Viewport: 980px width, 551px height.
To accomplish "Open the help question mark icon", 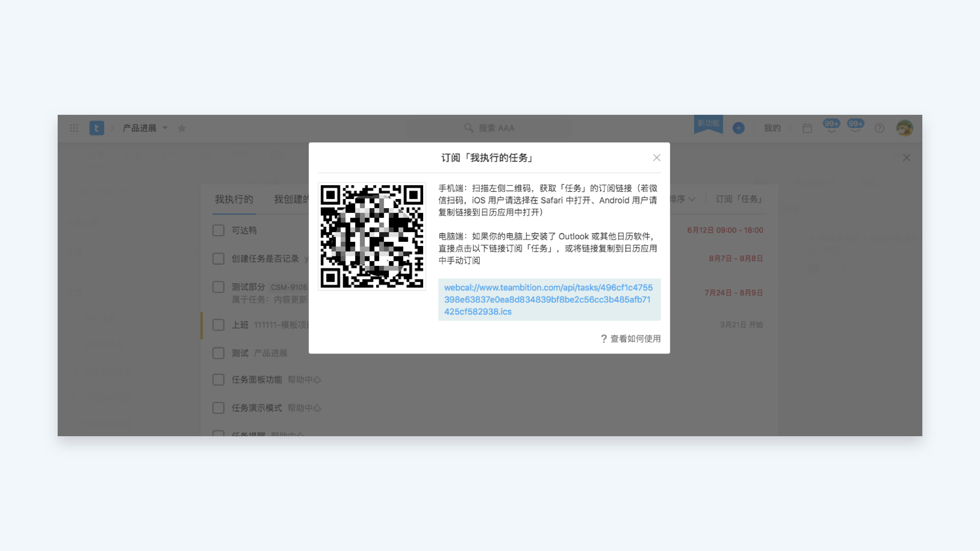I will point(879,128).
